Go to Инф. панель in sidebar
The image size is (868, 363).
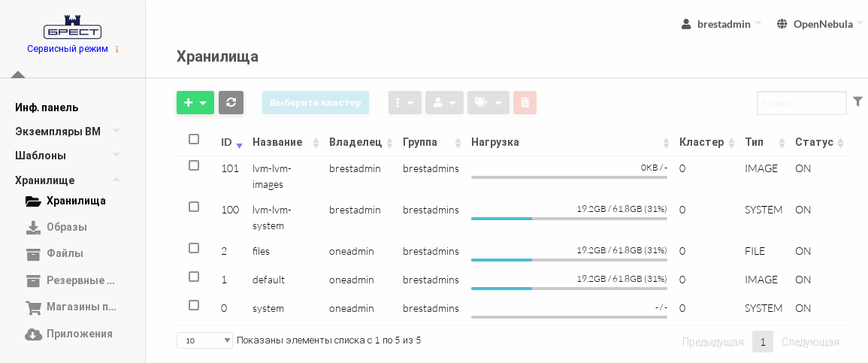click(x=47, y=107)
